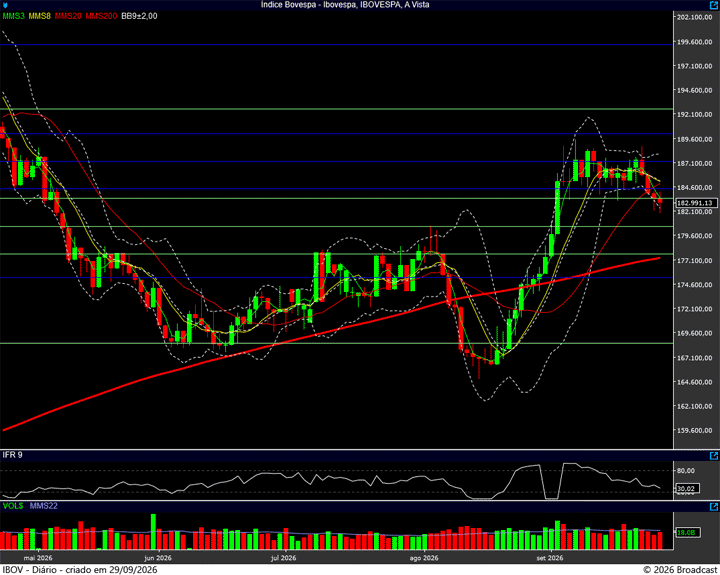Screen dimensions: 720x575
Task: Select the MMS200 moving average label
Action: point(101,16)
